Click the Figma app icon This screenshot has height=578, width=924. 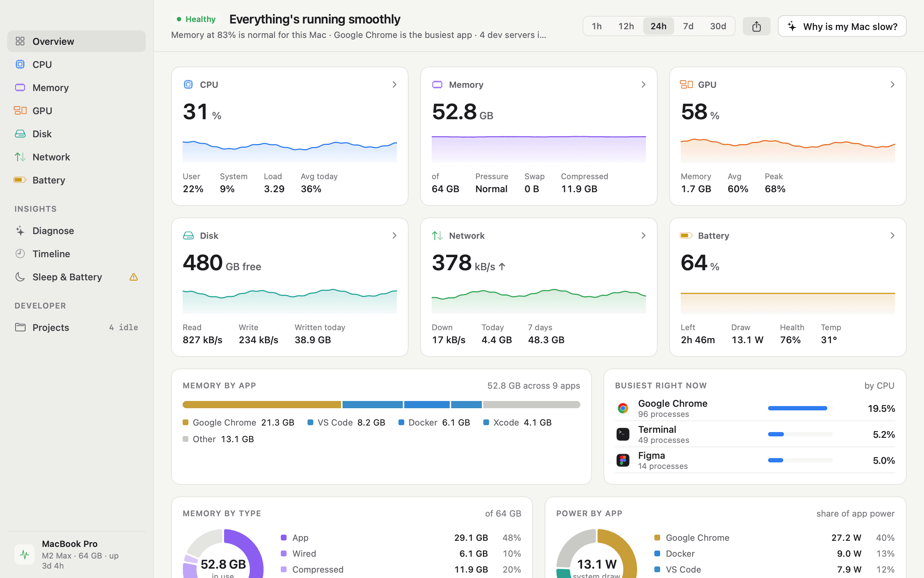pos(623,460)
